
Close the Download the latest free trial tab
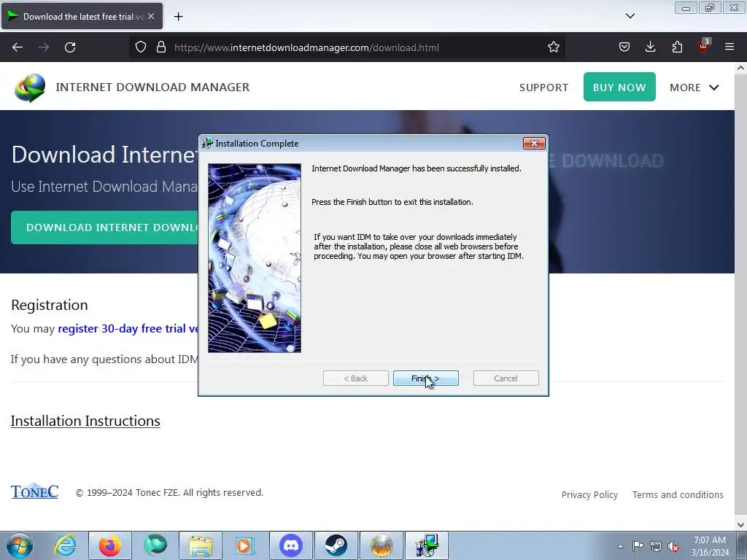click(x=151, y=16)
